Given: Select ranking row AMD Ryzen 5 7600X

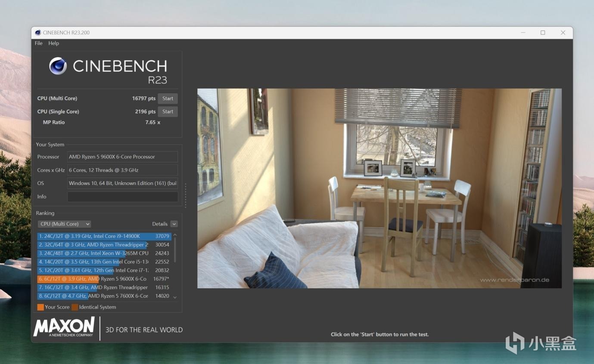Looking at the screenshot, I should click(104, 296).
